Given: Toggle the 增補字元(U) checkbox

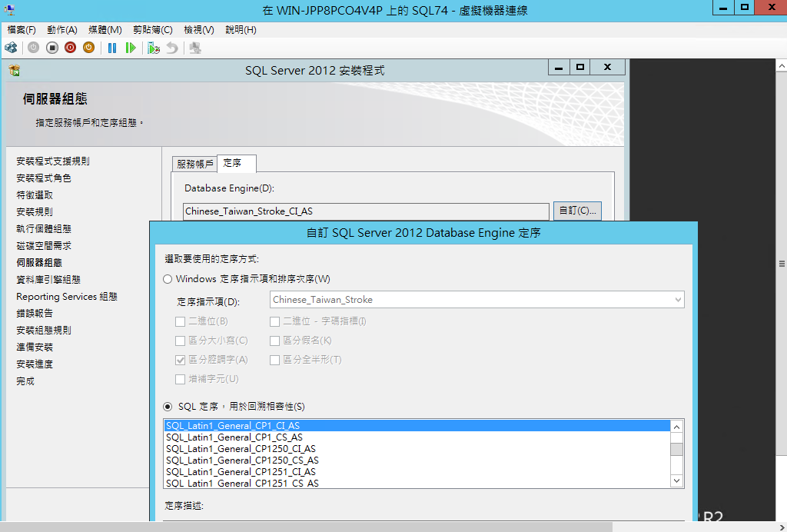Looking at the screenshot, I should [180, 380].
